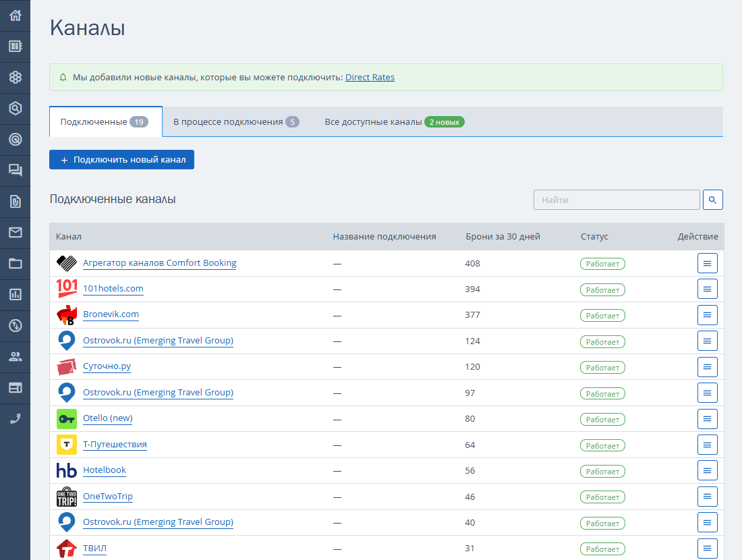This screenshot has height=560, width=742.
Task: Open action menu for Ostrovok row with 124 bookings
Action: click(x=708, y=341)
